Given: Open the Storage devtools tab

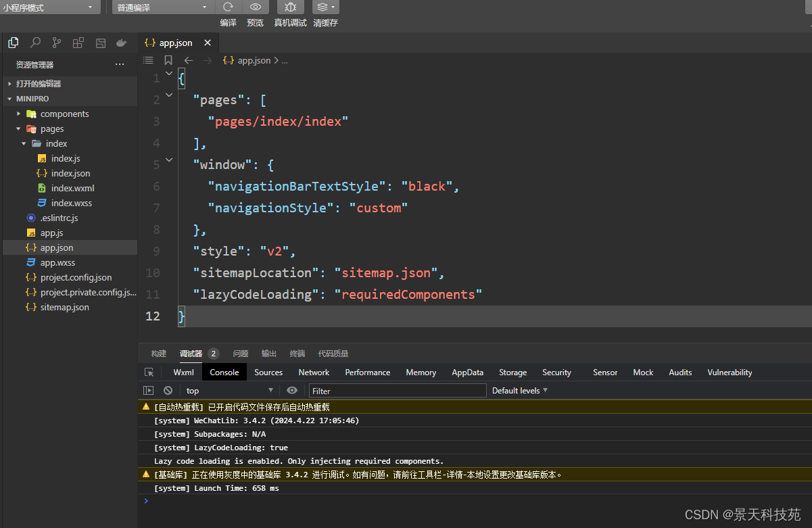Looking at the screenshot, I should 513,373.
